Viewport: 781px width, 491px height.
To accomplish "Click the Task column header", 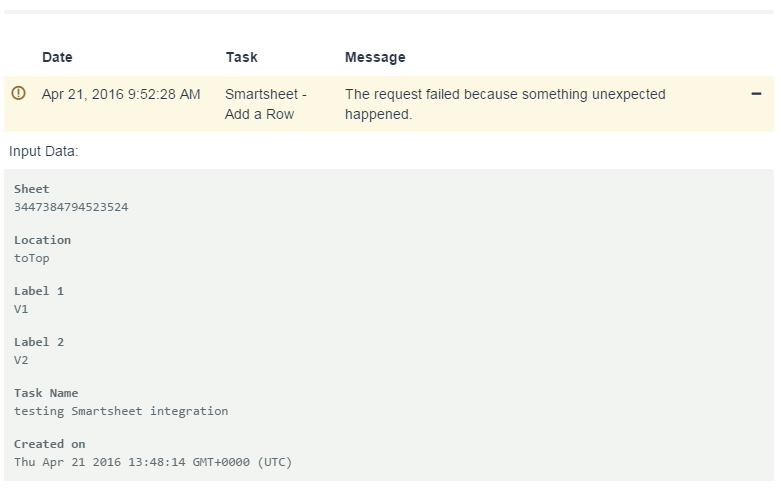I will (242, 57).
